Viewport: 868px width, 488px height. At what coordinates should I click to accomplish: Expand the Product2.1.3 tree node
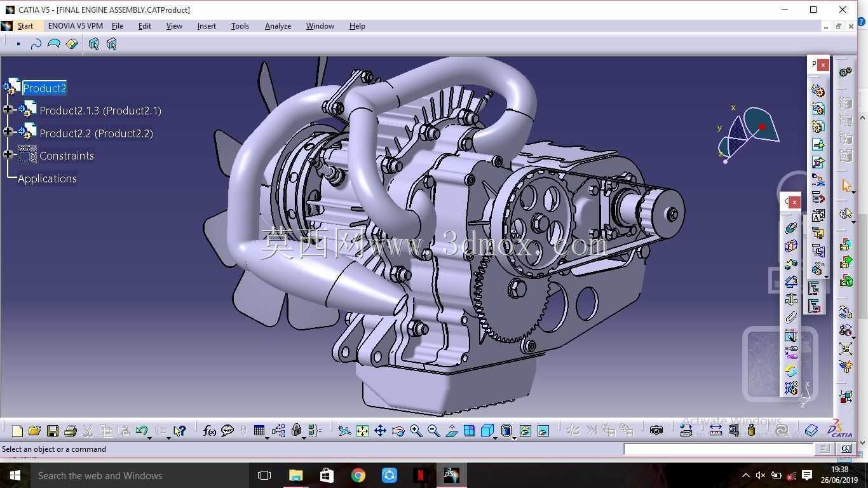(8, 110)
